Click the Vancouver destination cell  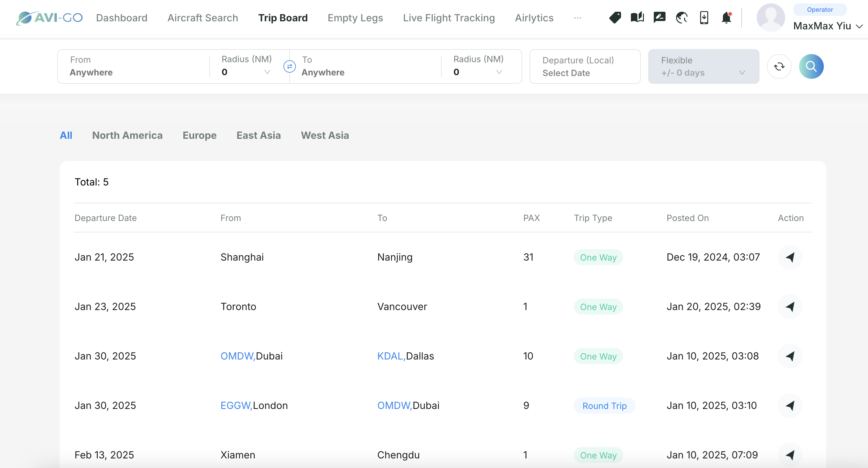(x=402, y=307)
